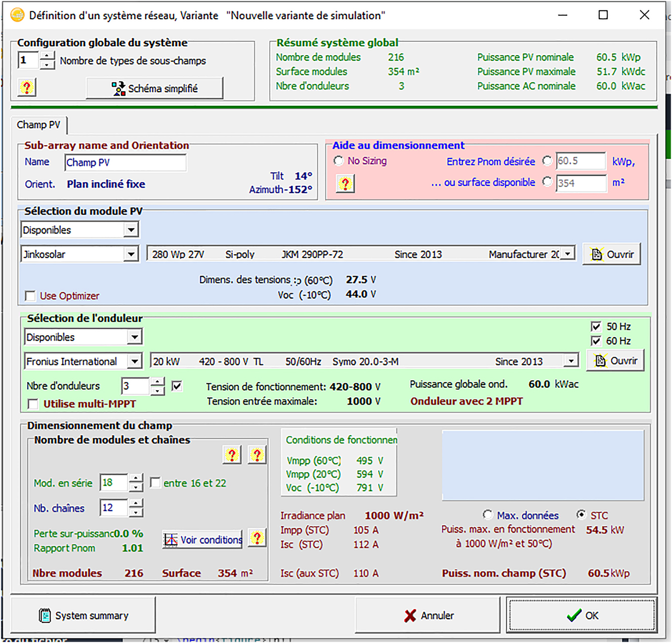Image resolution: width=672 pixels, height=643 pixels.
Task: Click the sub-field types number field
Action: click(x=29, y=60)
